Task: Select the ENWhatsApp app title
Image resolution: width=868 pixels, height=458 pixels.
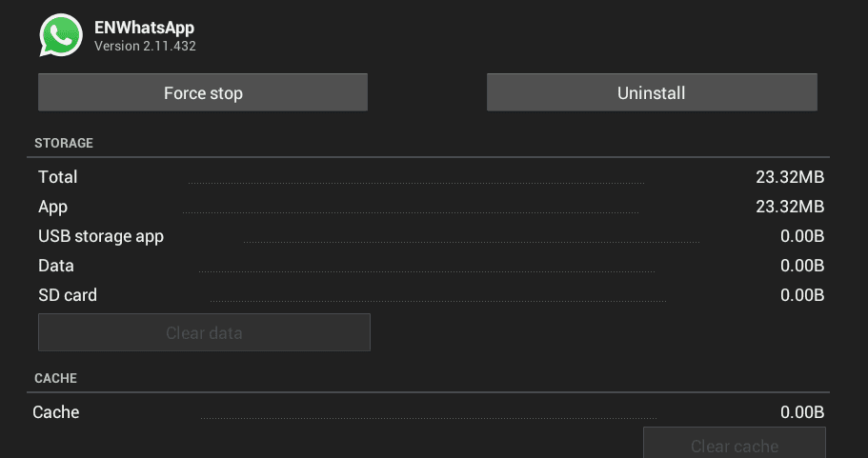Action: click(144, 28)
